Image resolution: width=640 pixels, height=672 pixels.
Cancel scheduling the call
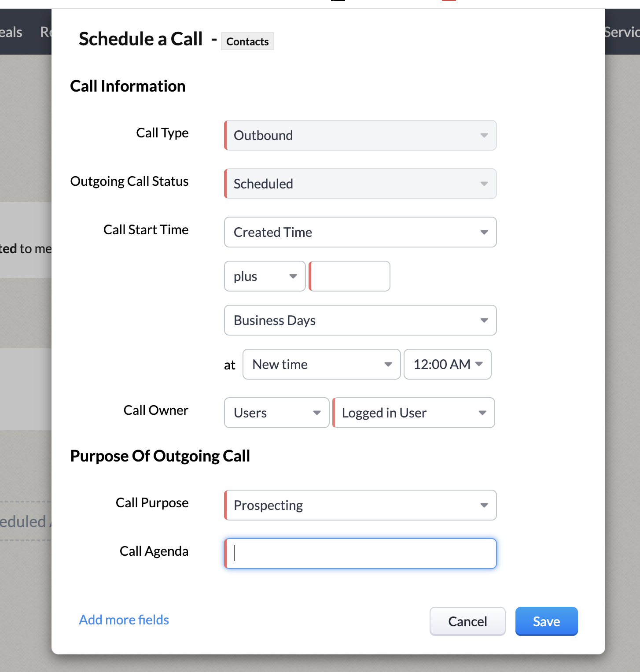coord(467,621)
